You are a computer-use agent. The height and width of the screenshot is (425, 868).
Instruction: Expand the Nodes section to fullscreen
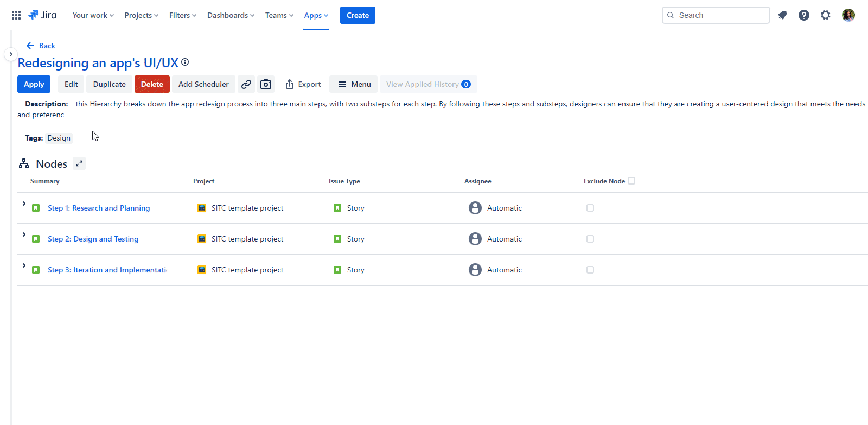79,163
